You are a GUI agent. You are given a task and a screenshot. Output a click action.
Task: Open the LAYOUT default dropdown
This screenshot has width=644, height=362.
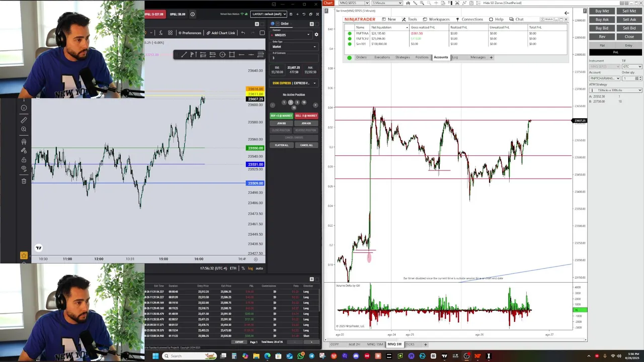268,14
